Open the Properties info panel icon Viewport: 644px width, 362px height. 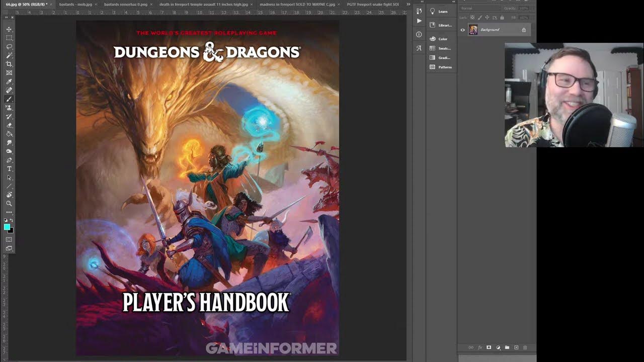(419, 34)
